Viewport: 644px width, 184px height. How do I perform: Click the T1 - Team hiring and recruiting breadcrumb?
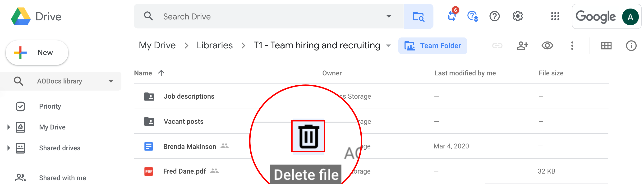pyautogui.click(x=317, y=45)
